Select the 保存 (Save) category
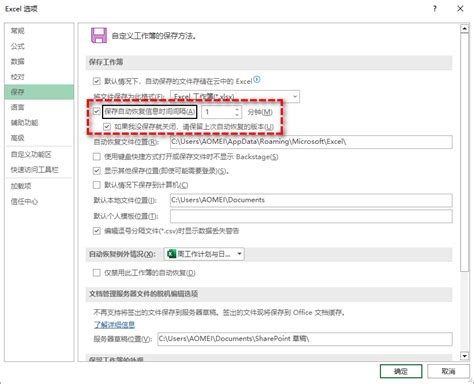 39,92
